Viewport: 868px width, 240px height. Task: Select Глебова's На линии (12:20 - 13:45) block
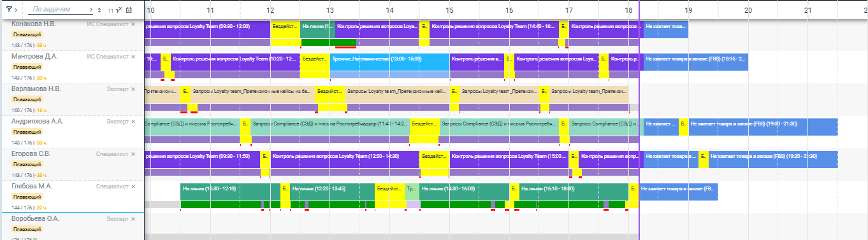[332, 192]
